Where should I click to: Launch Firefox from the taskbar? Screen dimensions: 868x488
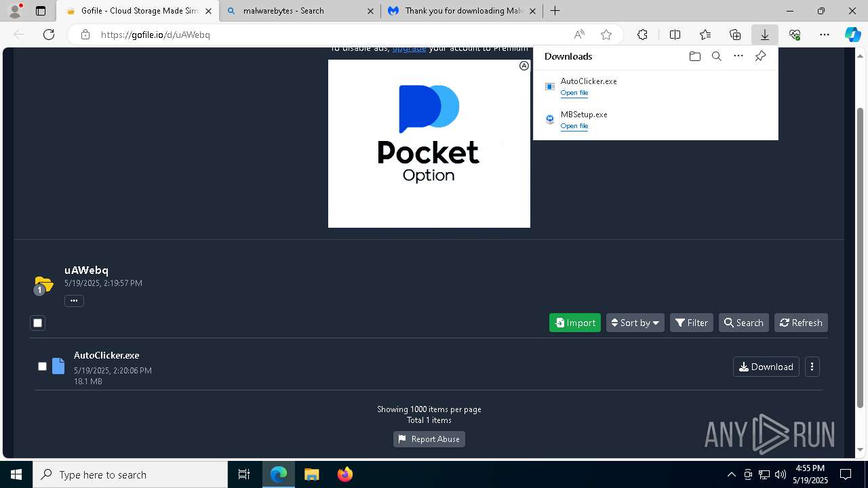pyautogui.click(x=345, y=474)
